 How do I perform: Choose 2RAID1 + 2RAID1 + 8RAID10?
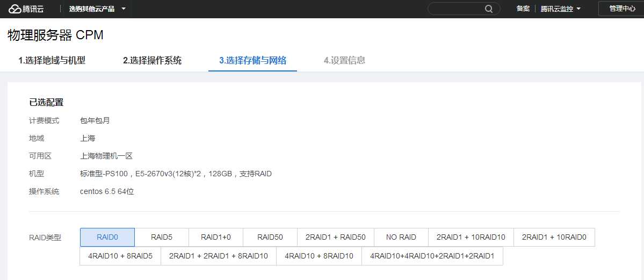219,256
